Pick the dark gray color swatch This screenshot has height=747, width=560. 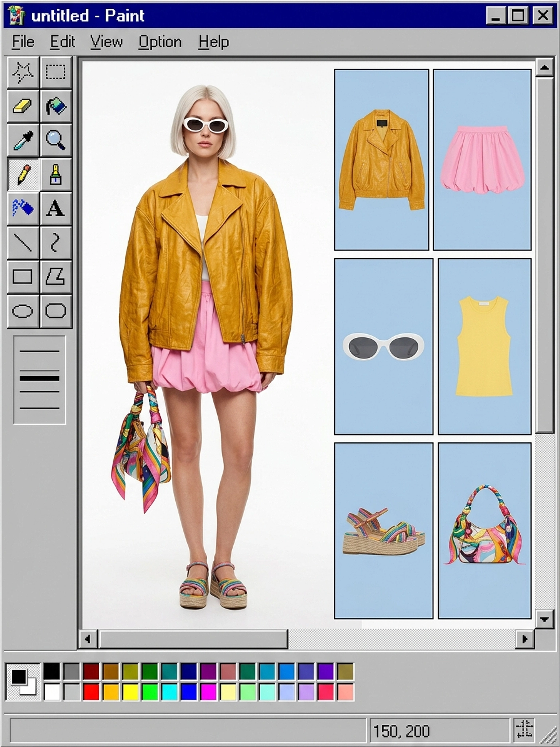tap(71, 671)
